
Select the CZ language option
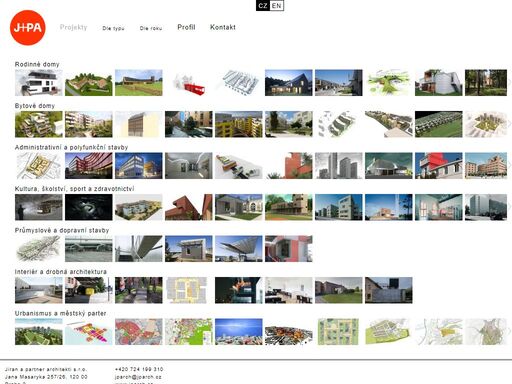(263, 6)
